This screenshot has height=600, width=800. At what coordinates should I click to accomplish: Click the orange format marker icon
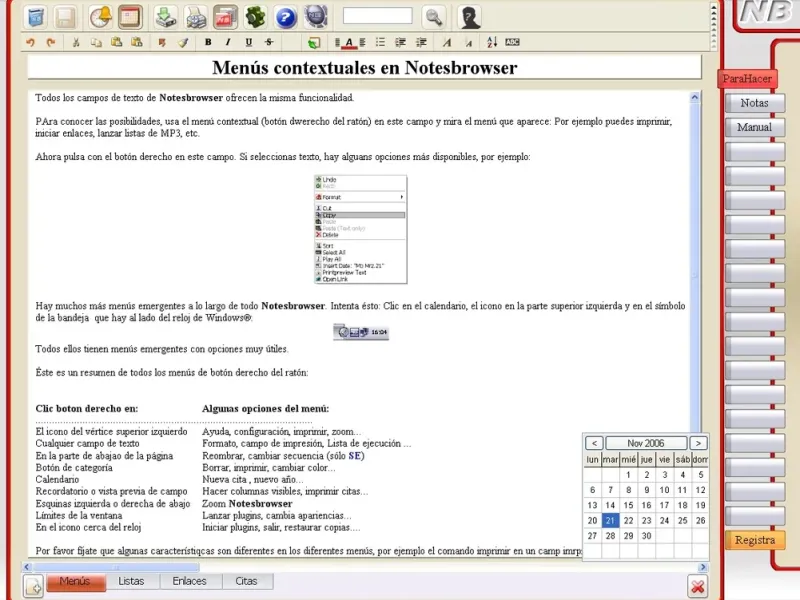(162, 42)
